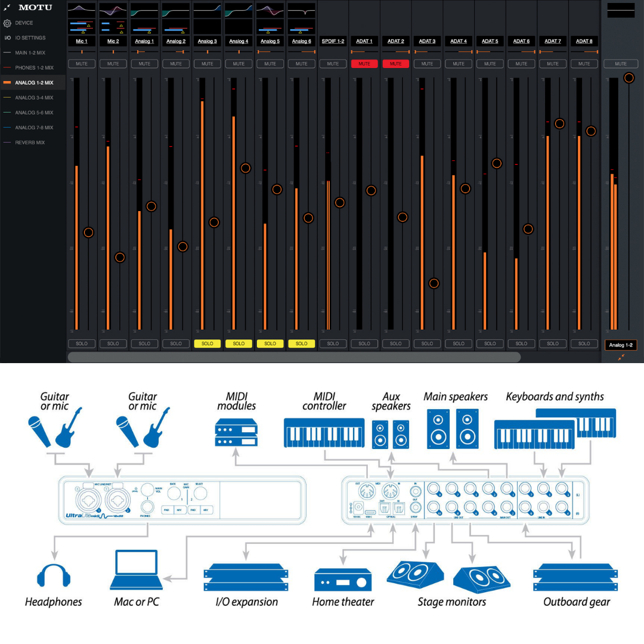Unmute the ADAT 2 channel
Screen dimensions: 644x644
coord(395,64)
